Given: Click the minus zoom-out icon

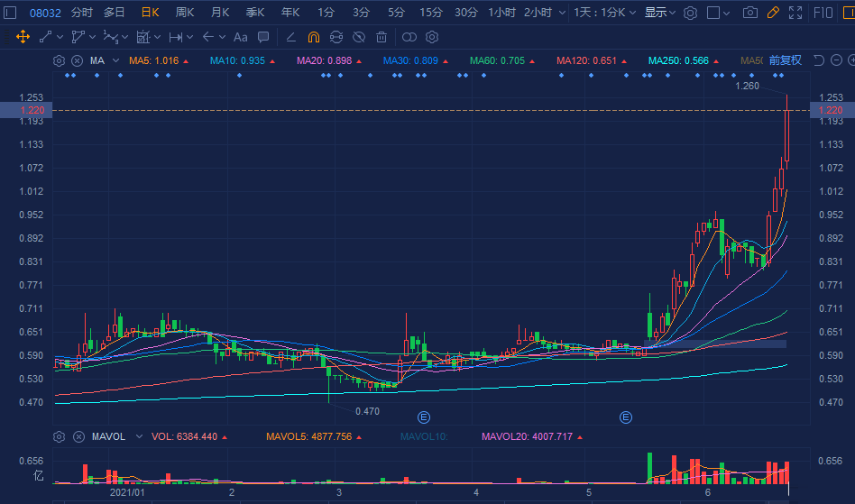Looking at the screenshot, I should pos(836,60).
